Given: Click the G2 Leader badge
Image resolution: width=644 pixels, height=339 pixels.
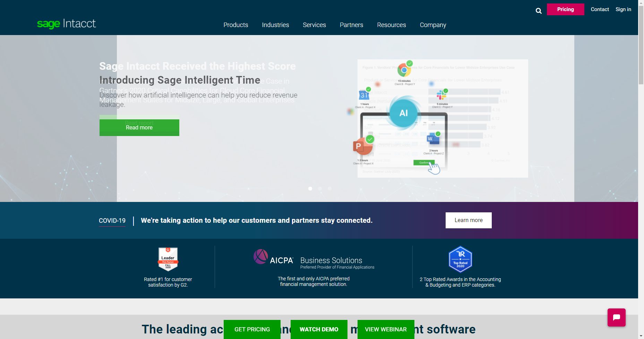Looking at the screenshot, I should (168, 259).
